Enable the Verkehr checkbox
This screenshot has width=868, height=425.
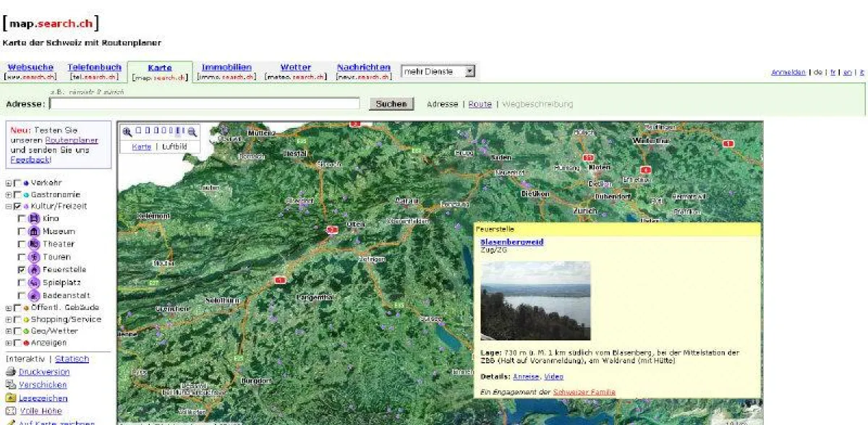coord(16,183)
